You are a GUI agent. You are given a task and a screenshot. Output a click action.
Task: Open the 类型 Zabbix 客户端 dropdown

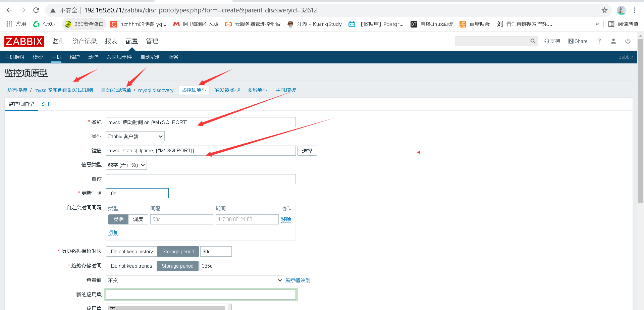coord(135,136)
